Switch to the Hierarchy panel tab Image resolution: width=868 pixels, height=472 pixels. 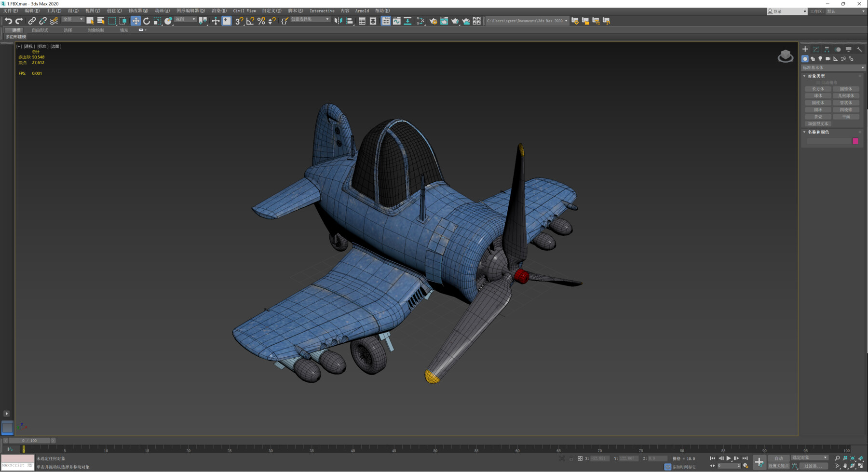click(x=827, y=49)
